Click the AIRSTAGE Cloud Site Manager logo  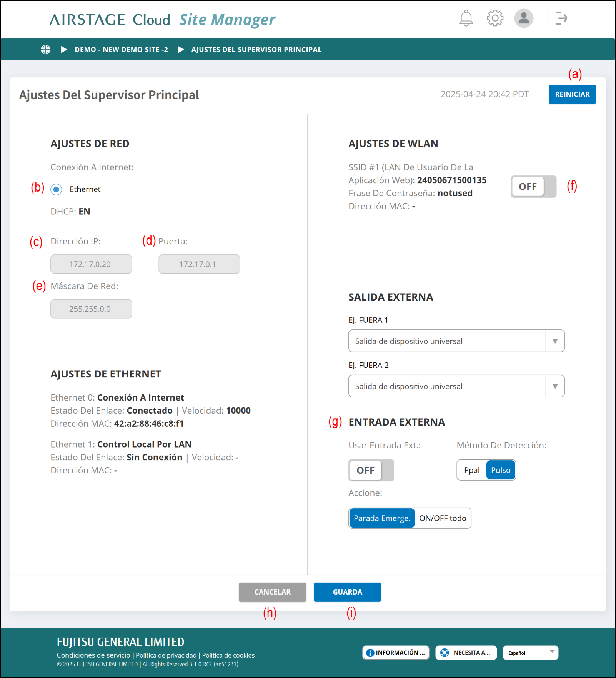coord(162,20)
